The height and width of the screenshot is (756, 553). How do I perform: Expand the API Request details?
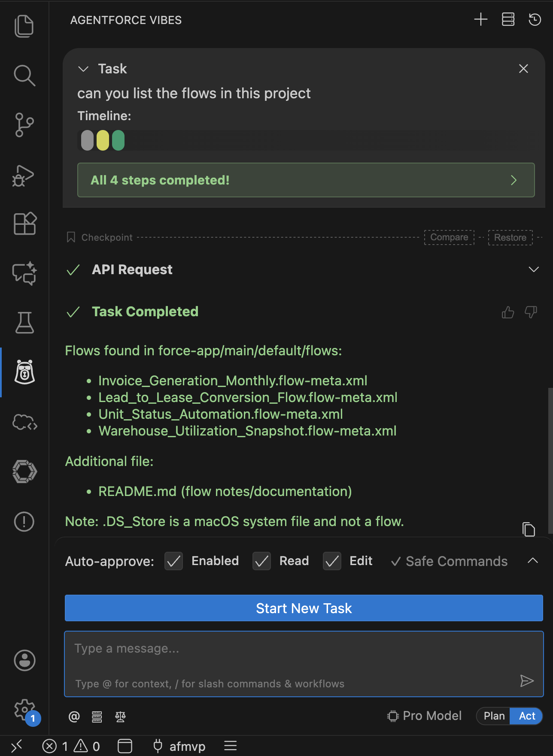[x=533, y=269]
